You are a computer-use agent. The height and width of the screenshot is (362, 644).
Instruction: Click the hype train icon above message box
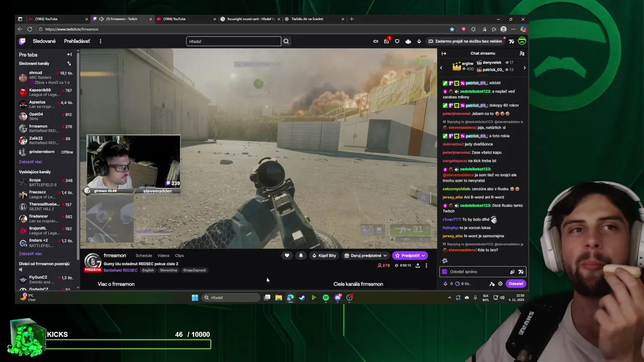(x=445, y=260)
